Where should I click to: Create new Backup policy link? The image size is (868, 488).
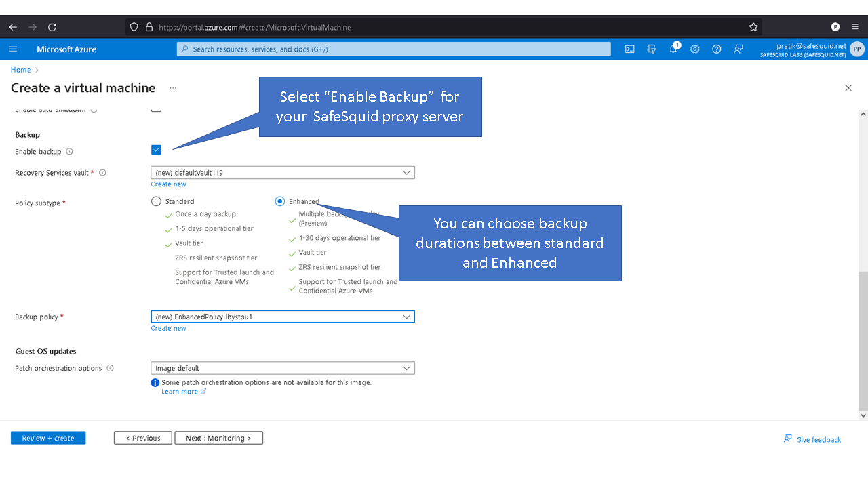[169, 328]
